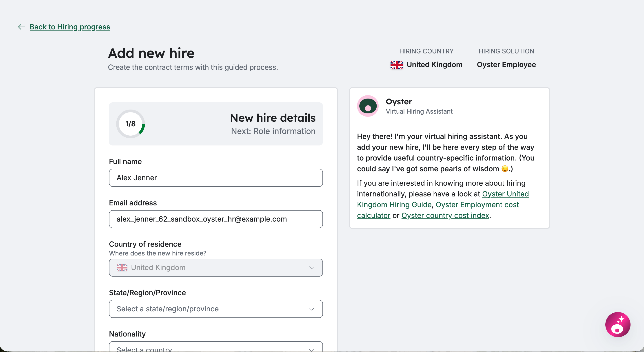Screen dimensions: 644x352
Task: Click 'New hire details' step title
Action: tap(273, 118)
